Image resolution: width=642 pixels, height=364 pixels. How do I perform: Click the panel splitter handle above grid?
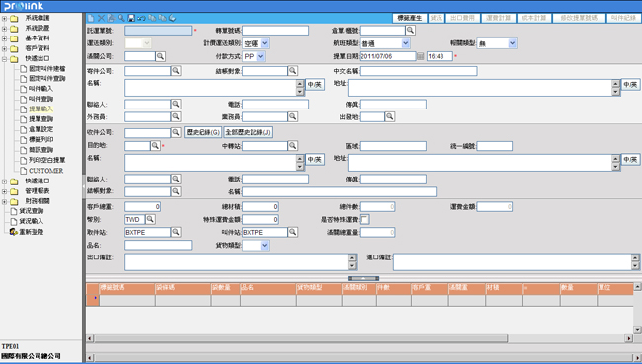(363, 278)
